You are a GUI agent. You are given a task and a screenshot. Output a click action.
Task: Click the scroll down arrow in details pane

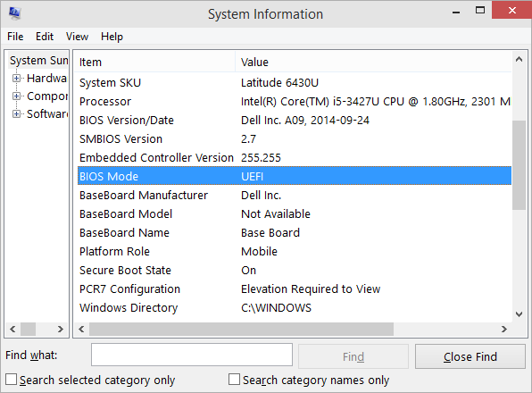[x=519, y=314]
